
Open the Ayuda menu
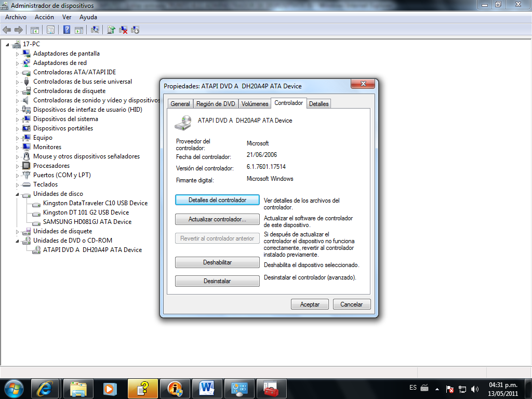88,17
